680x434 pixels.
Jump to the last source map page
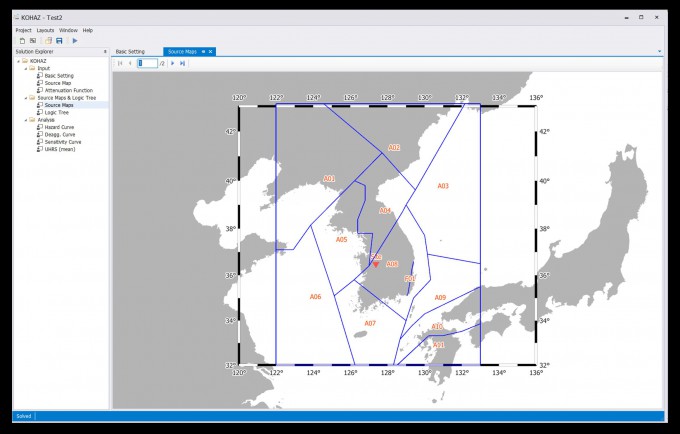point(182,63)
